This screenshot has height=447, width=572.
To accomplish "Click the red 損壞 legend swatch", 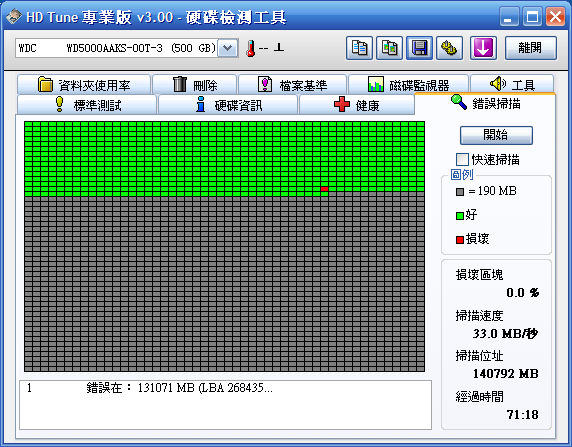I will pyautogui.click(x=460, y=240).
